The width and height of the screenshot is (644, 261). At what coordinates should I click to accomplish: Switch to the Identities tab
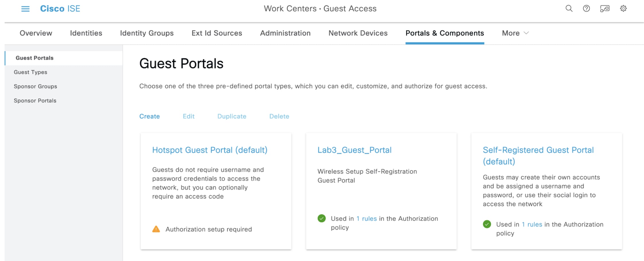[x=86, y=33]
